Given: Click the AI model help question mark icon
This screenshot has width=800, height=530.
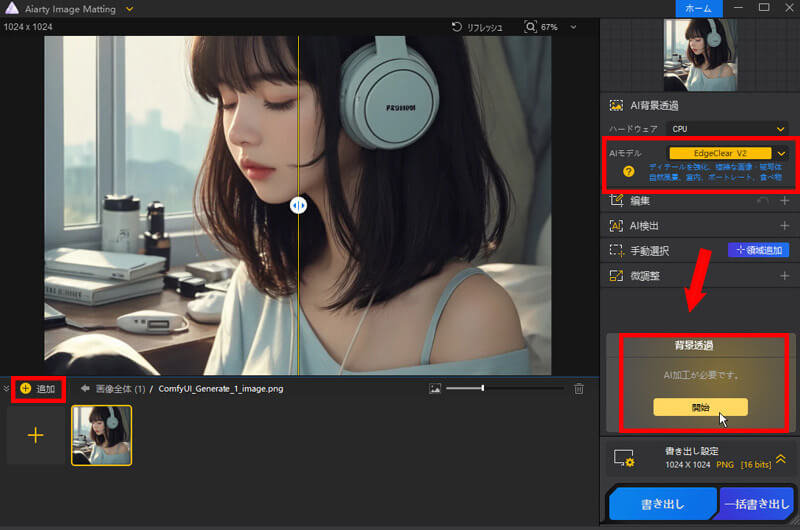Looking at the screenshot, I should (x=629, y=172).
